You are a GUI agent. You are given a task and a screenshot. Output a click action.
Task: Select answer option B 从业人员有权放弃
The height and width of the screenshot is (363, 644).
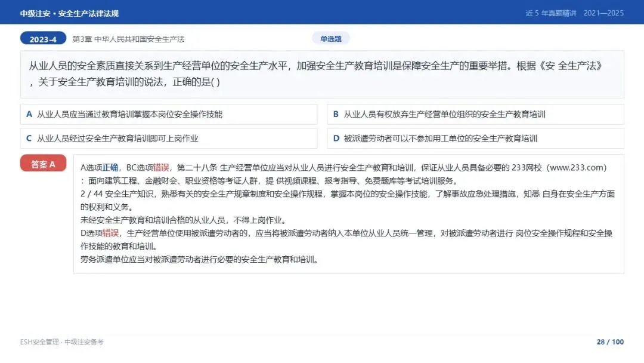pyautogui.click(x=475, y=114)
